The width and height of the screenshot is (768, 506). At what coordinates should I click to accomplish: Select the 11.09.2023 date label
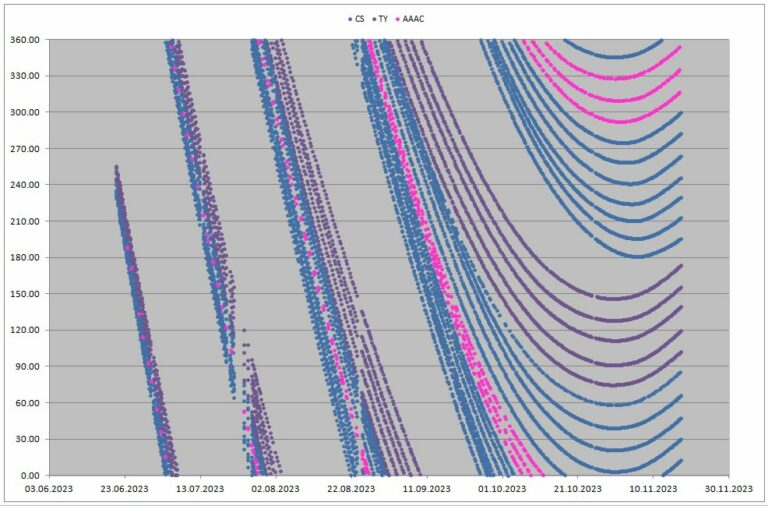pyautogui.click(x=427, y=489)
